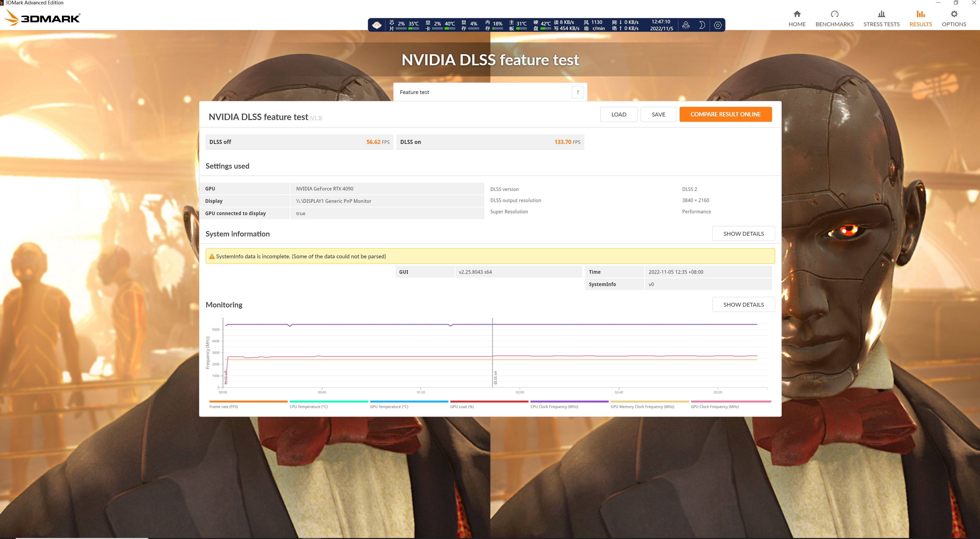Restore the window using title bar button
Viewport: 980px width, 539px height.
coord(956,3)
